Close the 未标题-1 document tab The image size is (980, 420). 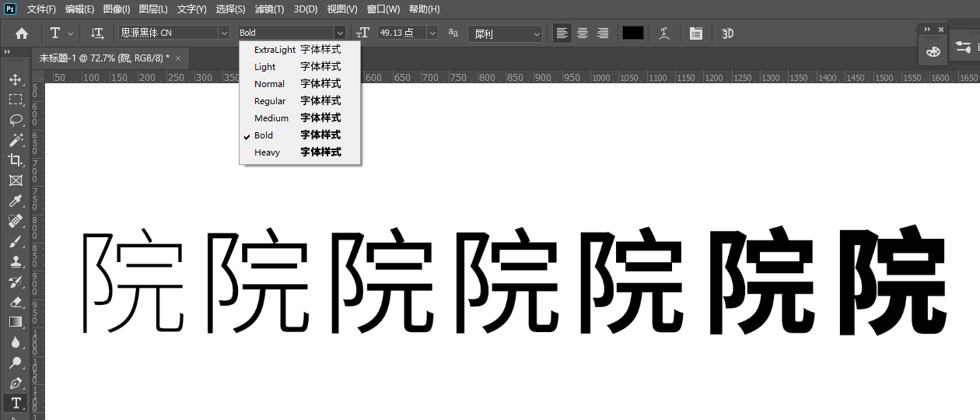tap(178, 58)
